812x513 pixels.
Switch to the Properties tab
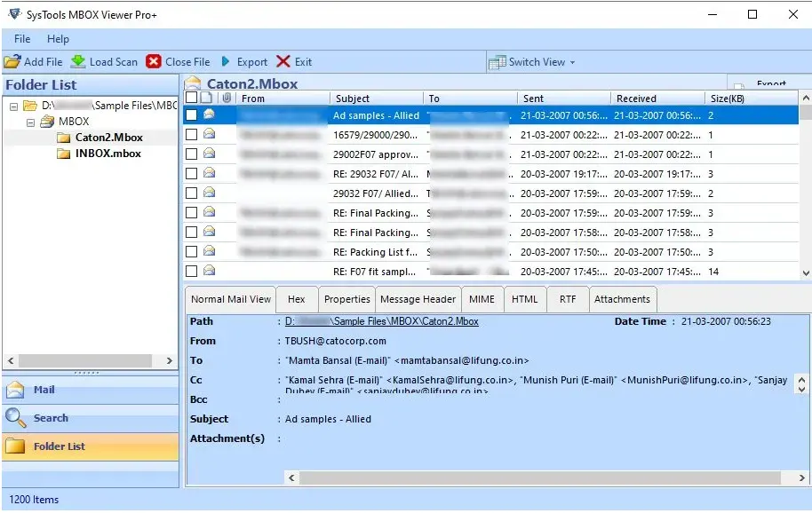pos(347,299)
